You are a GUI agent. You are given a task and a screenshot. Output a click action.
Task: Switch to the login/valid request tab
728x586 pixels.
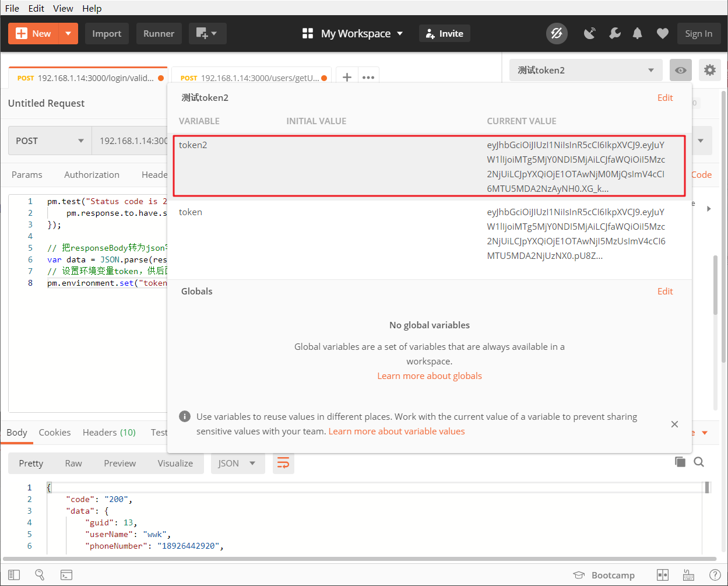[x=88, y=78]
